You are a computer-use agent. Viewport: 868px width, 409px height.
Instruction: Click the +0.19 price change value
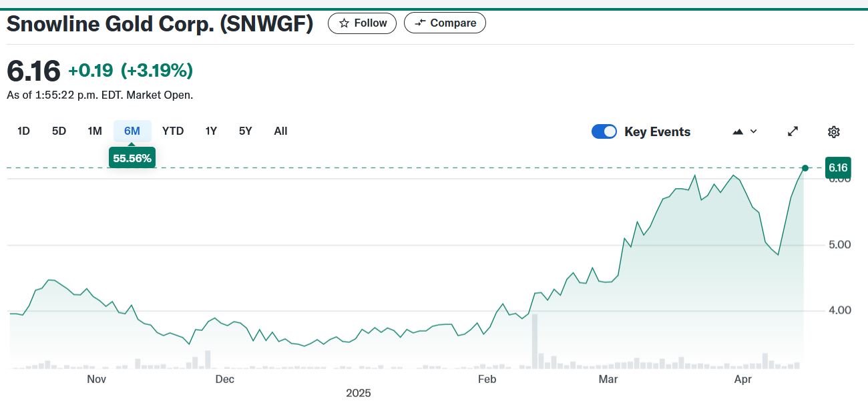pyautogui.click(x=91, y=70)
